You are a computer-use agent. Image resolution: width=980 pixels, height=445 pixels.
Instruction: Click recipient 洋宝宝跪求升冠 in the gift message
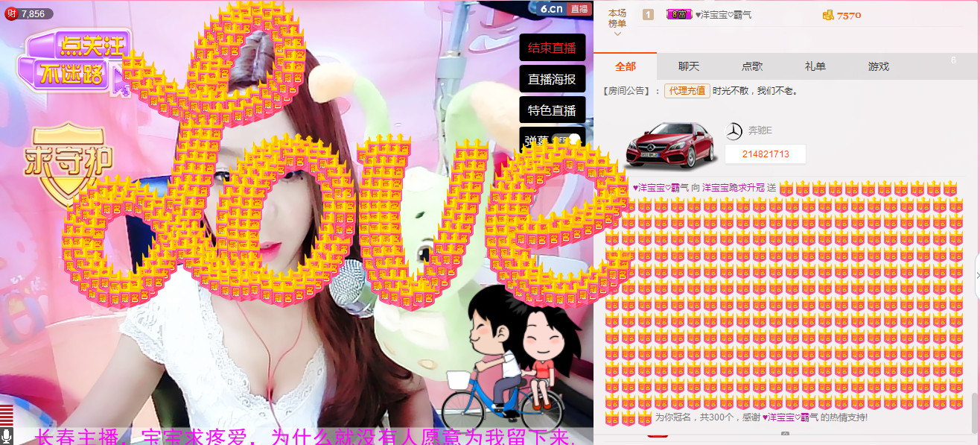point(734,188)
